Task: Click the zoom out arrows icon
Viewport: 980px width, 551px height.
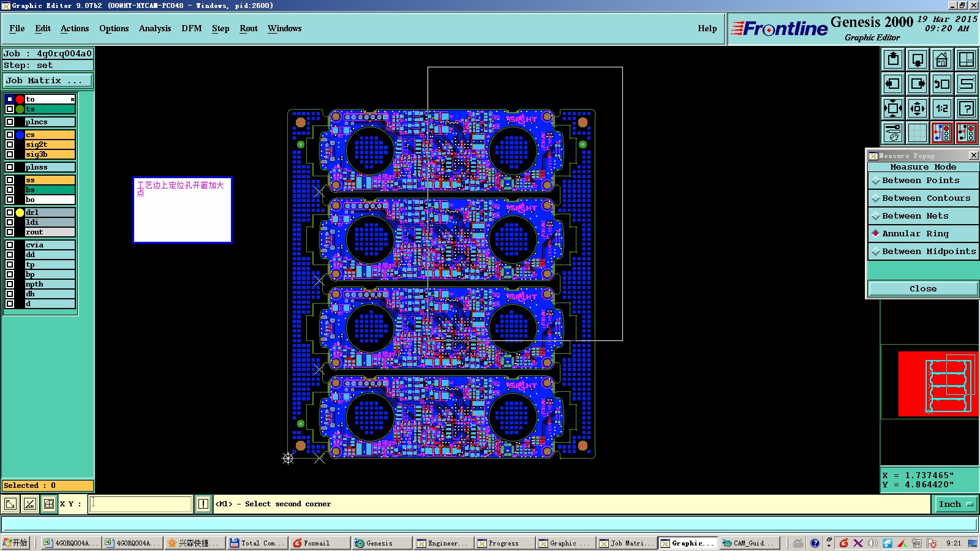Action: [918, 108]
